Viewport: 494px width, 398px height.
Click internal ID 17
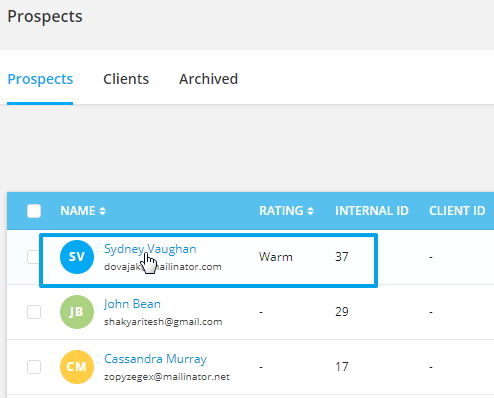[342, 367]
